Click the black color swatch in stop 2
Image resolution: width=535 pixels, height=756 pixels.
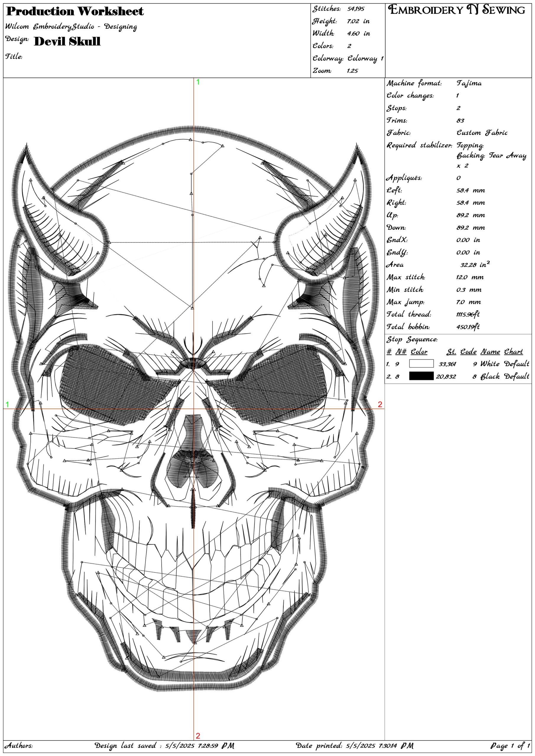(x=421, y=376)
